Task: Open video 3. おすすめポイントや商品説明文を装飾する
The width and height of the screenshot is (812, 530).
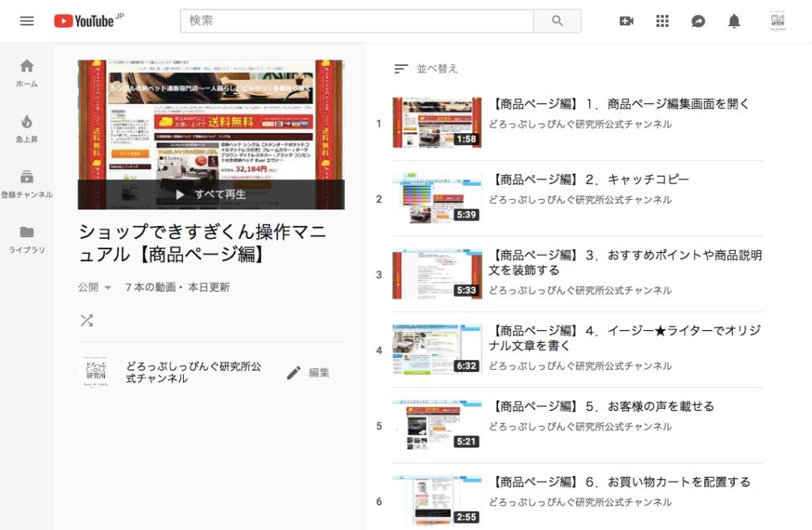Action: point(626,263)
